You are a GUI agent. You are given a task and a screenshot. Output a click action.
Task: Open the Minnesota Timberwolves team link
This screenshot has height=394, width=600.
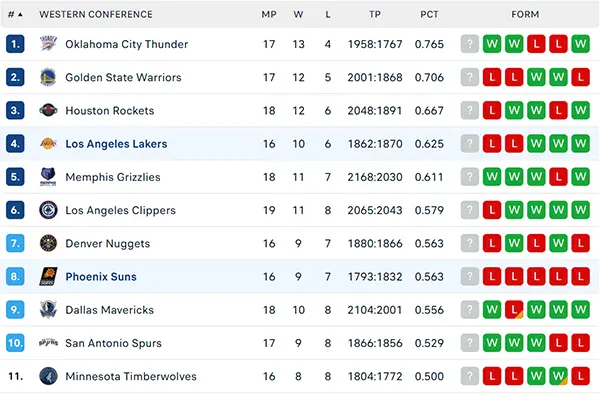click(131, 376)
